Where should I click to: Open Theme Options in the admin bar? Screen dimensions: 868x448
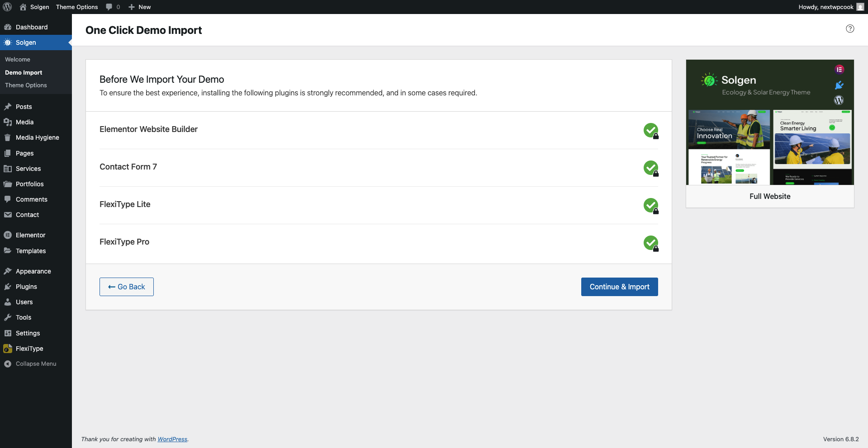[x=77, y=7]
